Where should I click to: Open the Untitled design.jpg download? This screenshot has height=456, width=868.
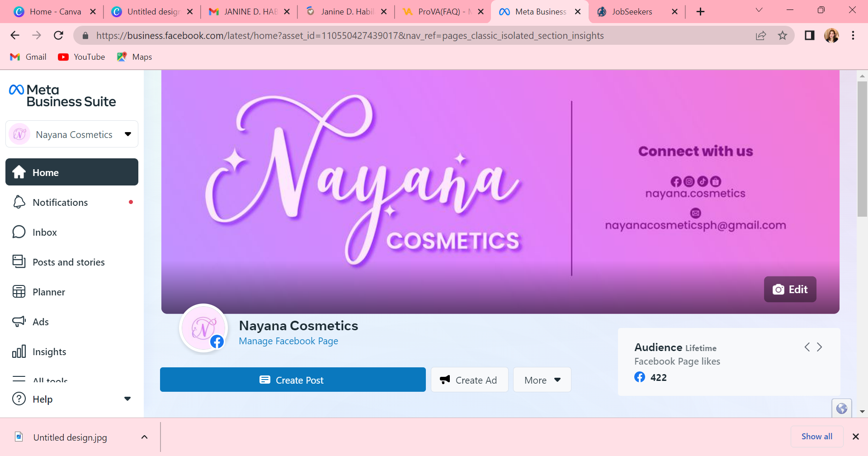pyautogui.click(x=71, y=437)
